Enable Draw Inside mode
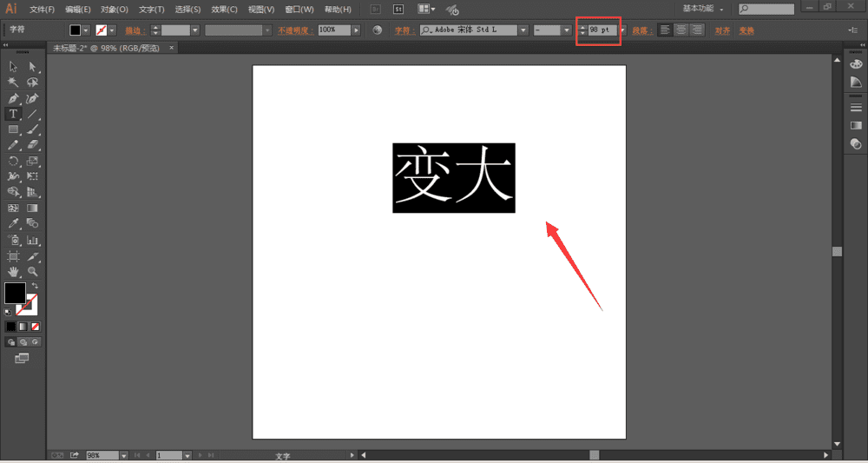Screen dimensions: 868x463 click(x=36, y=342)
